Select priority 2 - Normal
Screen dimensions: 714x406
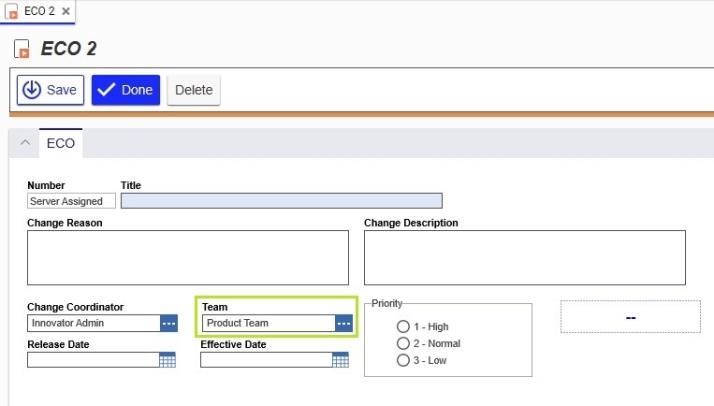pyautogui.click(x=403, y=343)
